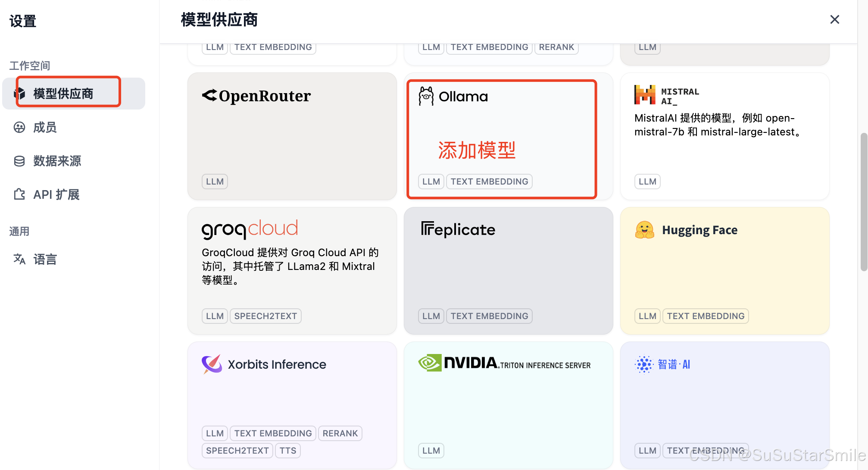Click the Hugging Face provider name
The image size is (868, 470).
point(699,230)
